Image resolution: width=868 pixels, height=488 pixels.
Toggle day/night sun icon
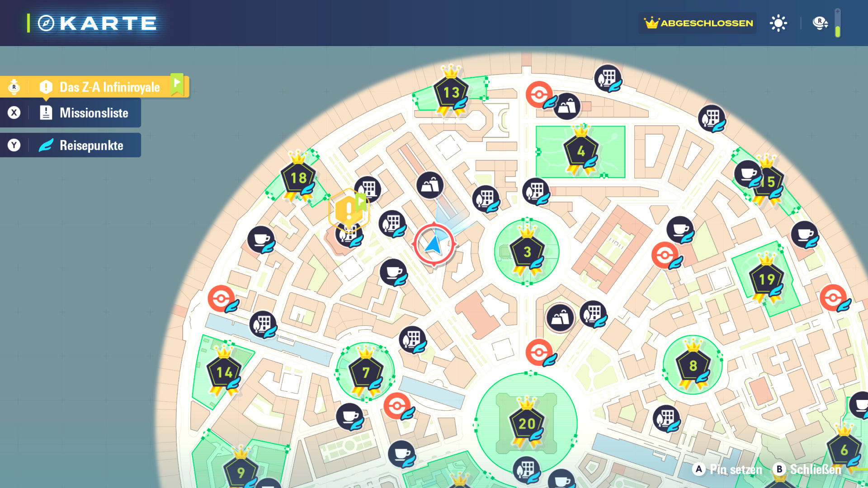tap(778, 23)
